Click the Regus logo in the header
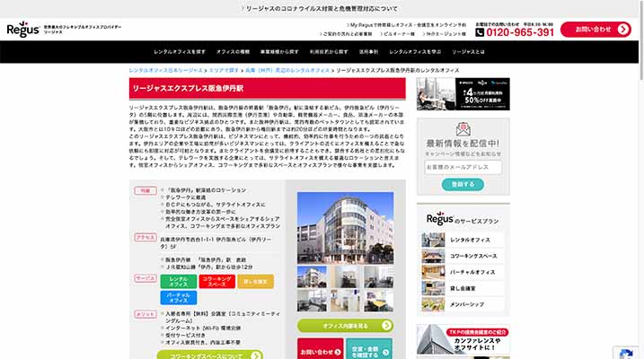Screen dimensions: 644x359 click(23, 29)
